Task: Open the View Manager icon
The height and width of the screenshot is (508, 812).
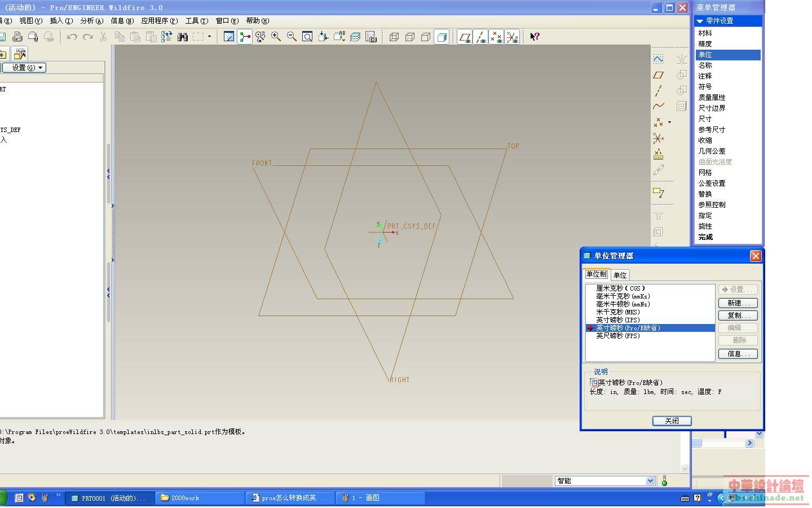Action: (371, 37)
